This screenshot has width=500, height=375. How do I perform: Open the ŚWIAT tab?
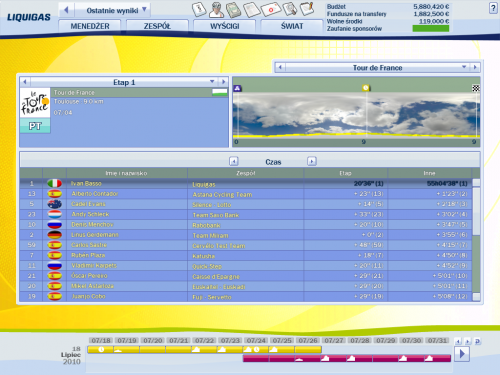point(292,26)
